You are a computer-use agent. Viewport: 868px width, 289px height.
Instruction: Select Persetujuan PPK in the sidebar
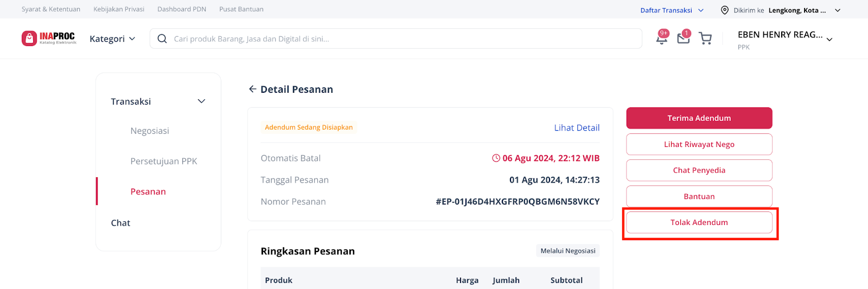coord(164,161)
